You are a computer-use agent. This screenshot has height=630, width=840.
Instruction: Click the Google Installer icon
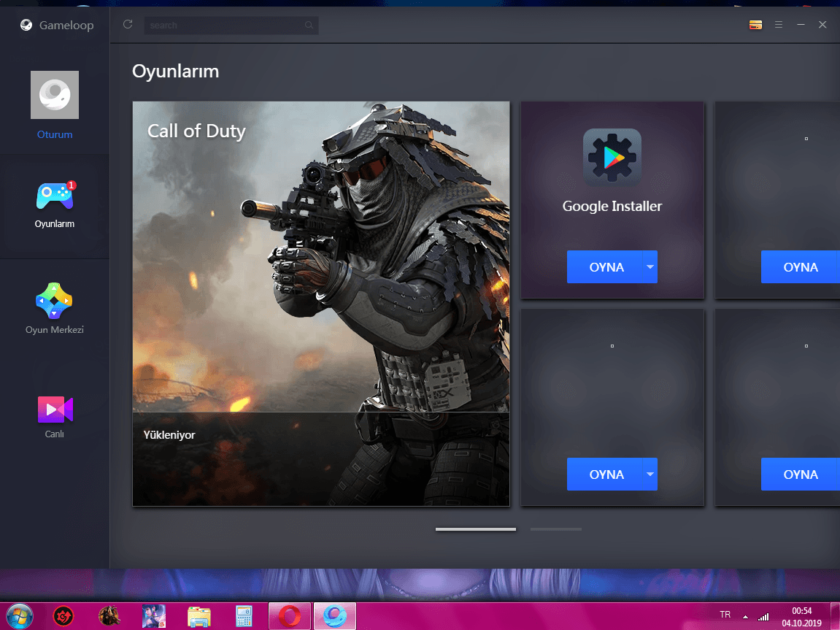click(x=612, y=157)
